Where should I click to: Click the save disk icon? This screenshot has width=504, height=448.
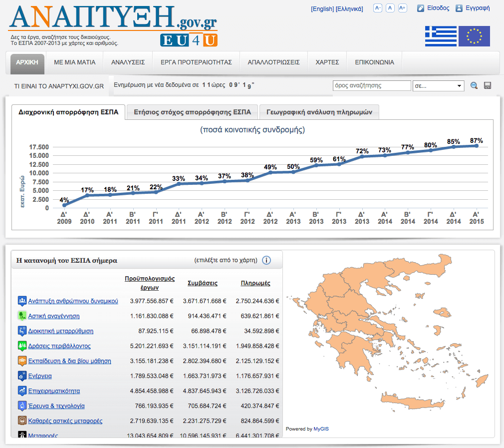488,85
